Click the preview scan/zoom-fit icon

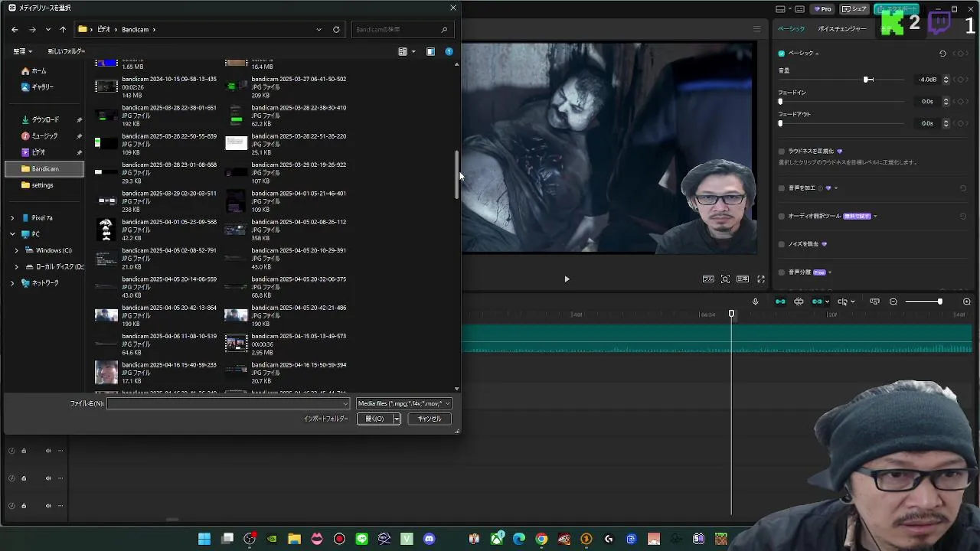coord(725,279)
